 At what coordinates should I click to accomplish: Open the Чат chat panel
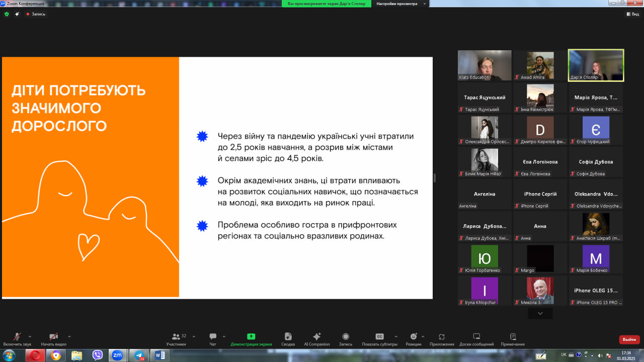click(213, 339)
